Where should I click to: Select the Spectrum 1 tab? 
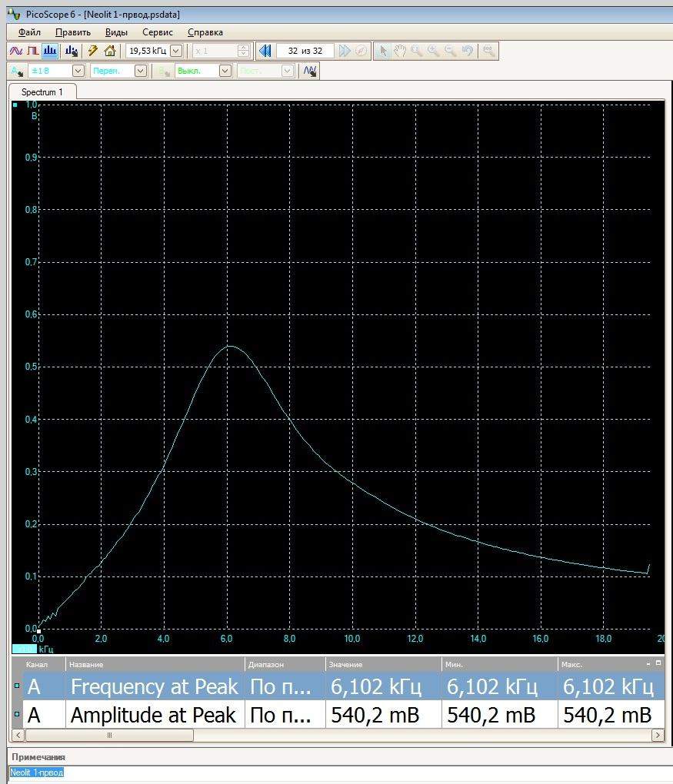click(42, 92)
